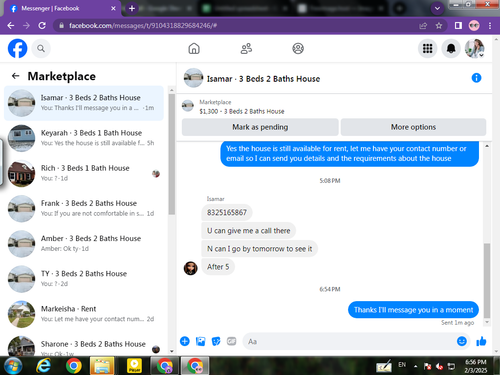Toggle the browser side panel icon
This screenshot has height=375, width=500.
pyautogui.click(x=458, y=26)
